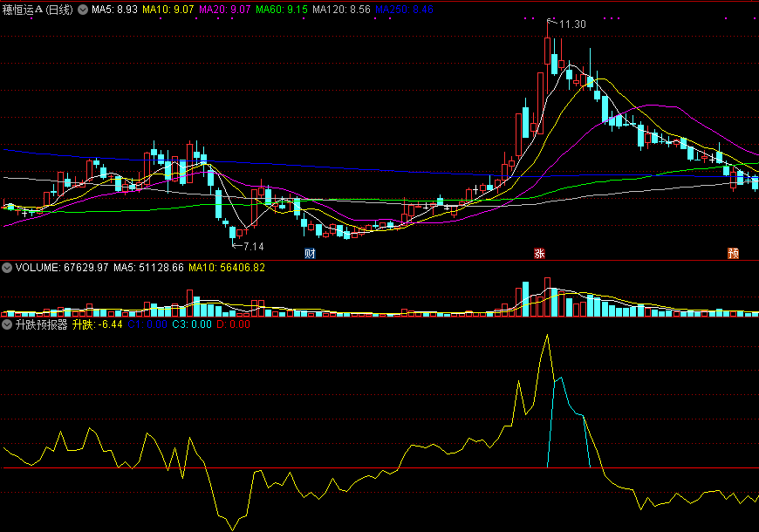Click the D: 0.00 value

click(233, 324)
